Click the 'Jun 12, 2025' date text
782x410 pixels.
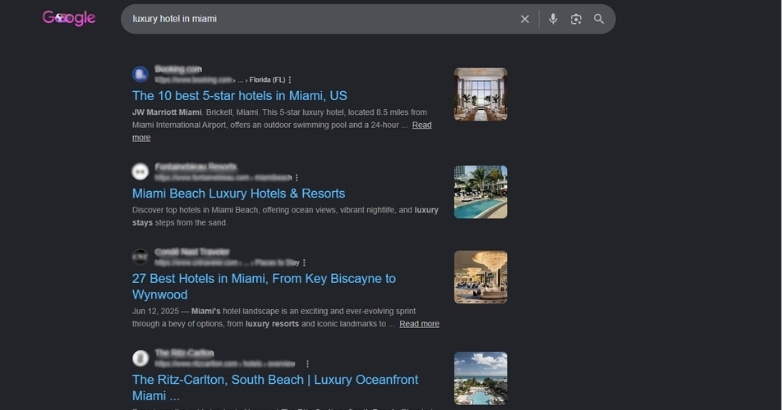(155, 311)
